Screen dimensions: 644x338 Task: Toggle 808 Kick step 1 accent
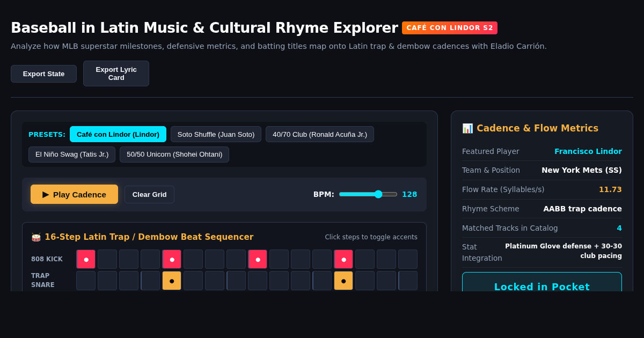click(x=86, y=259)
